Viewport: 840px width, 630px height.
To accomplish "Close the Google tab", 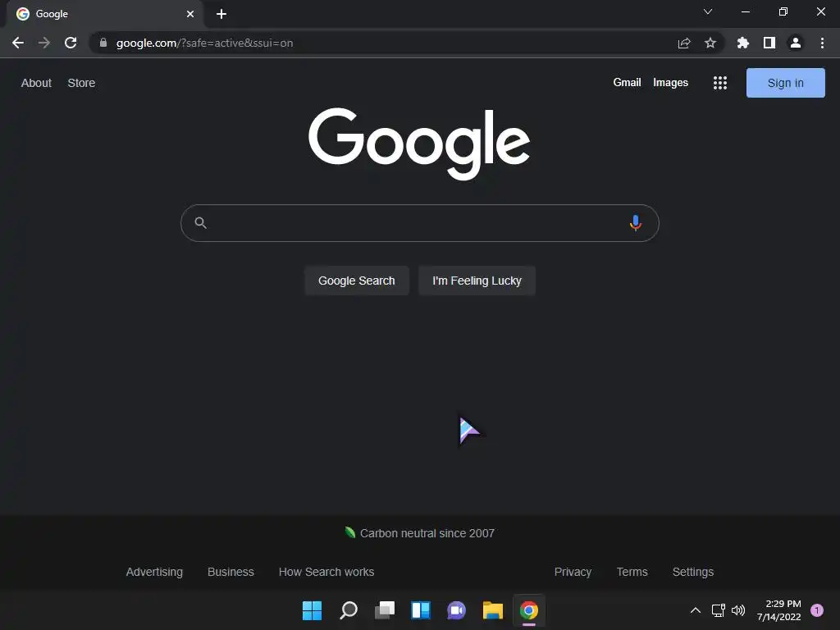I will [190, 14].
